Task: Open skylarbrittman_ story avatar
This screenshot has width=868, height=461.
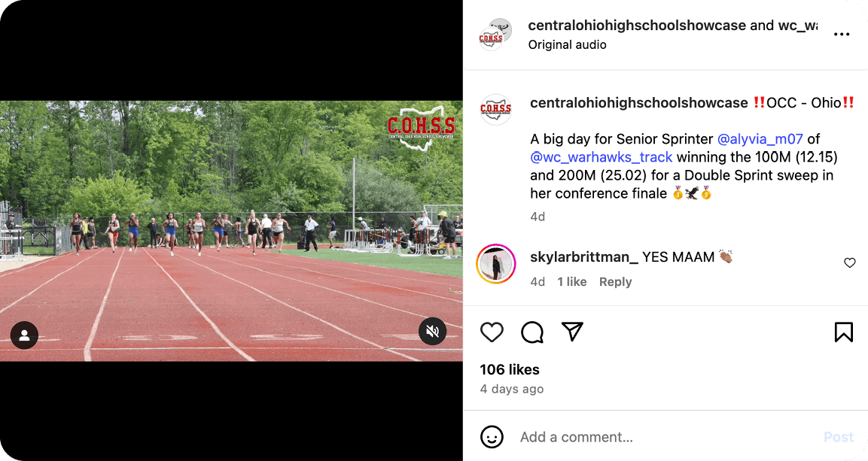Action: (496, 264)
